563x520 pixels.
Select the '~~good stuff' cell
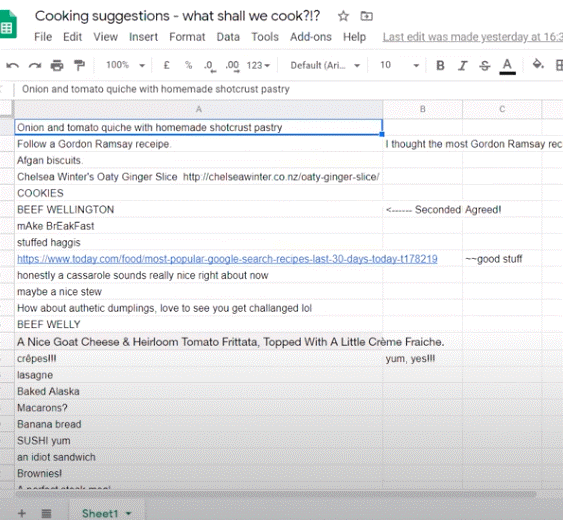(x=502, y=259)
